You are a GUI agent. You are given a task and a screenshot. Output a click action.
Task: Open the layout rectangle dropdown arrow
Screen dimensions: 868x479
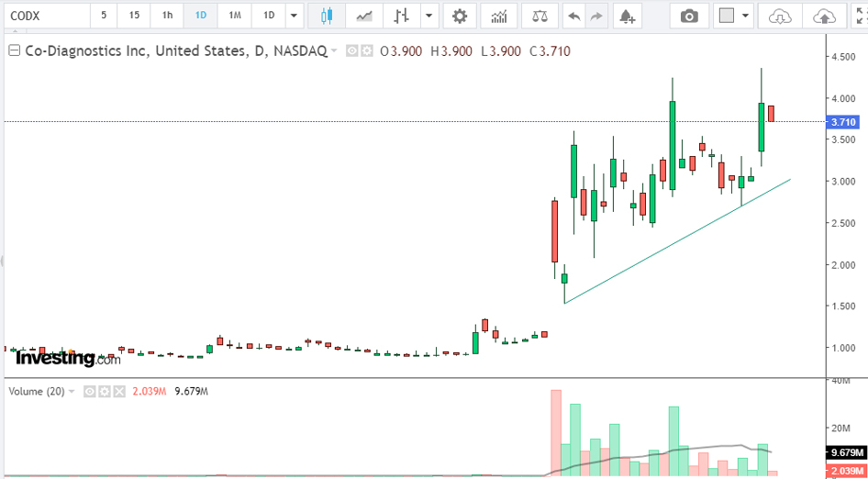coord(746,17)
